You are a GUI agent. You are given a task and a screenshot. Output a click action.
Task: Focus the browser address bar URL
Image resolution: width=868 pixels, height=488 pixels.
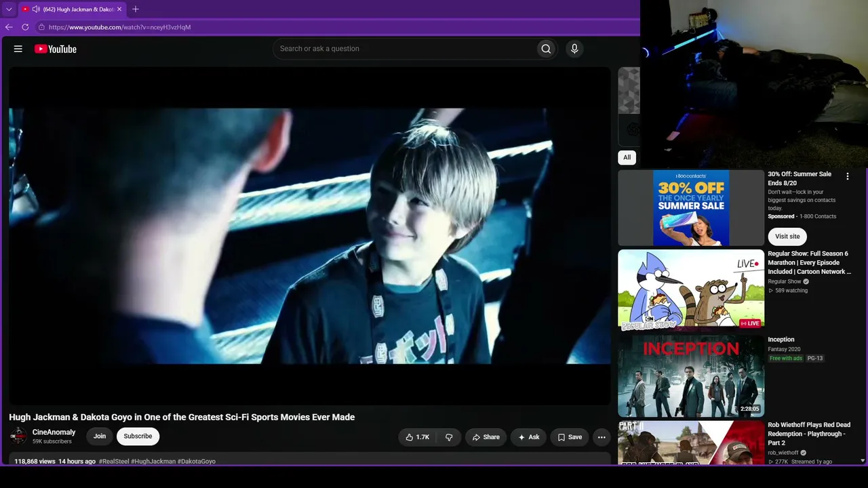(120, 27)
